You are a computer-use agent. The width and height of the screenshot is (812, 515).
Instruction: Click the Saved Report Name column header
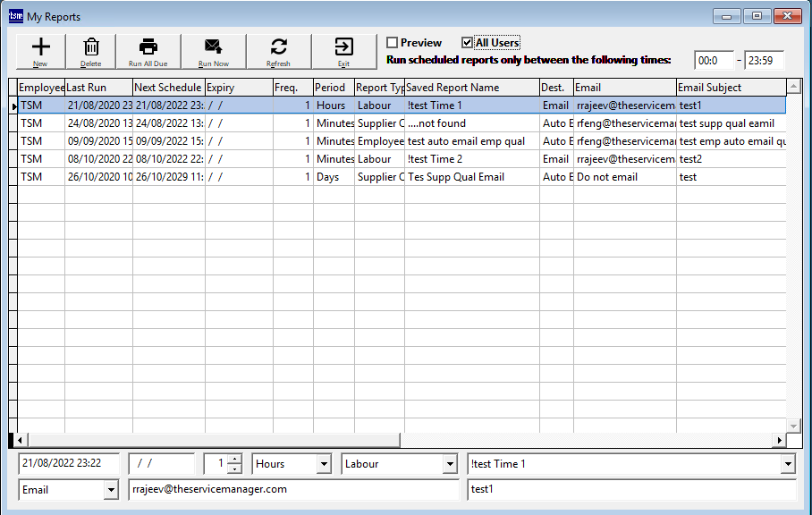471,88
